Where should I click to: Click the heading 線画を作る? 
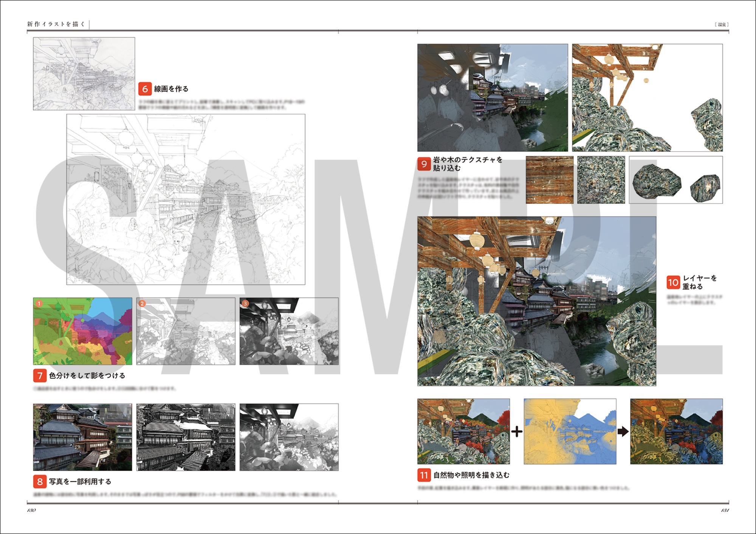click(x=171, y=89)
